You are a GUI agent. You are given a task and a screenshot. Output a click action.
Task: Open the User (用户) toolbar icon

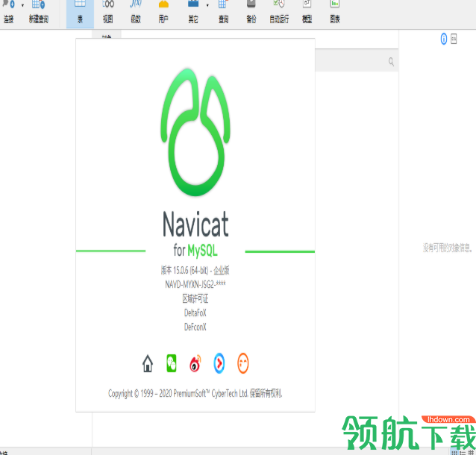tap(163, 12)
